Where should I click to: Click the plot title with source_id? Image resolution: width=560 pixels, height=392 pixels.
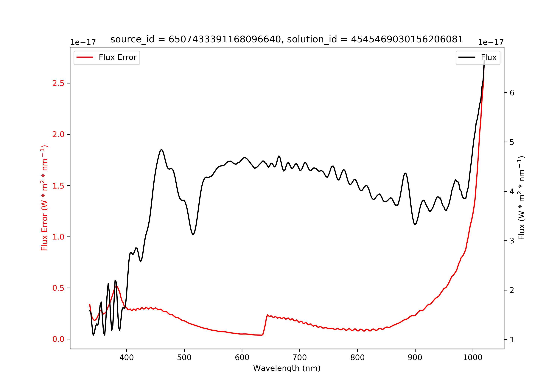tap(287, 39)
